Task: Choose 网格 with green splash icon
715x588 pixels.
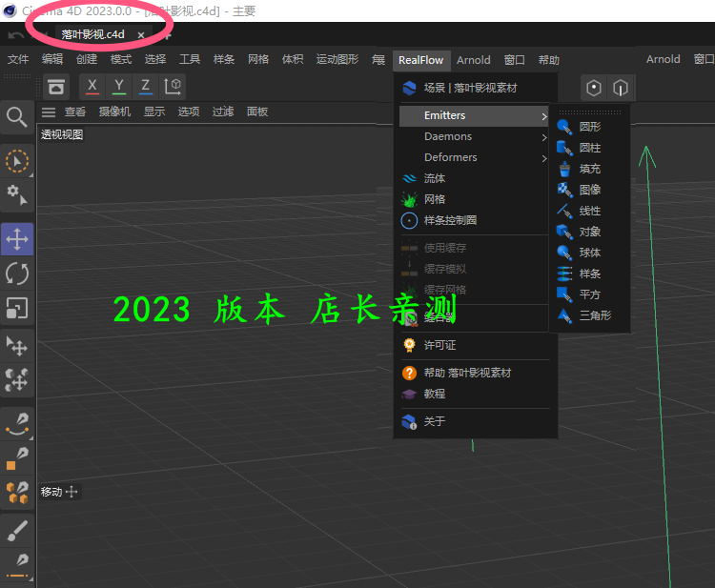Action: (x=474, y=199)
